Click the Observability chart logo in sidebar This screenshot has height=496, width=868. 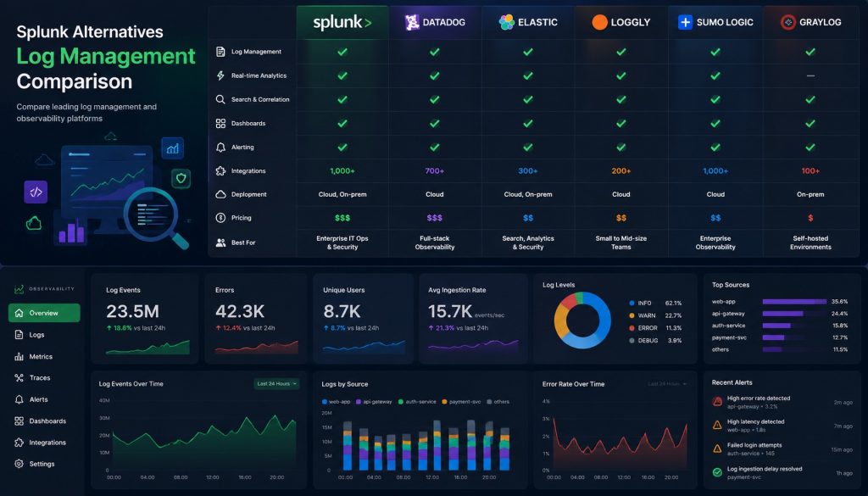(x=19, y=289)
